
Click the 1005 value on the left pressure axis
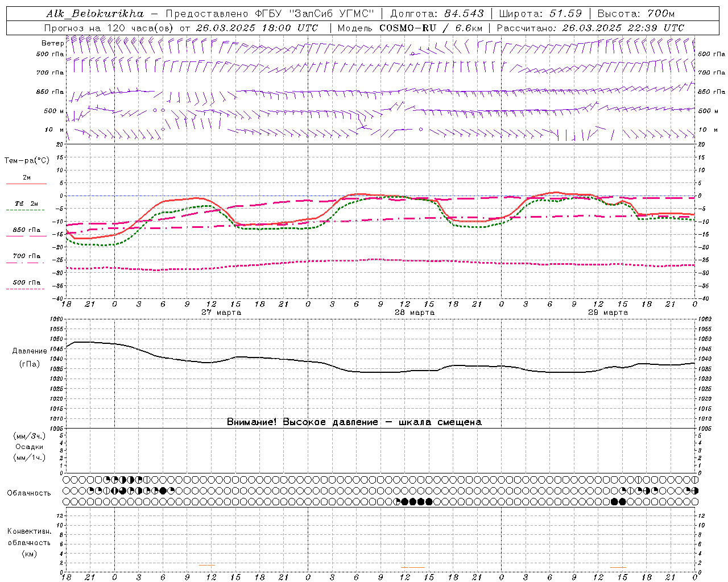(56, 429)
